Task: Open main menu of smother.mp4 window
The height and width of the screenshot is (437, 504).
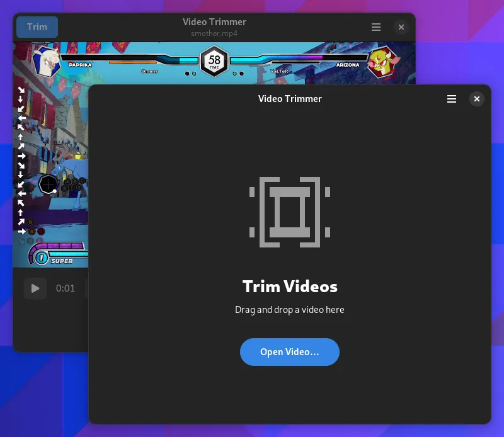Action: click(x=376, y=27)
